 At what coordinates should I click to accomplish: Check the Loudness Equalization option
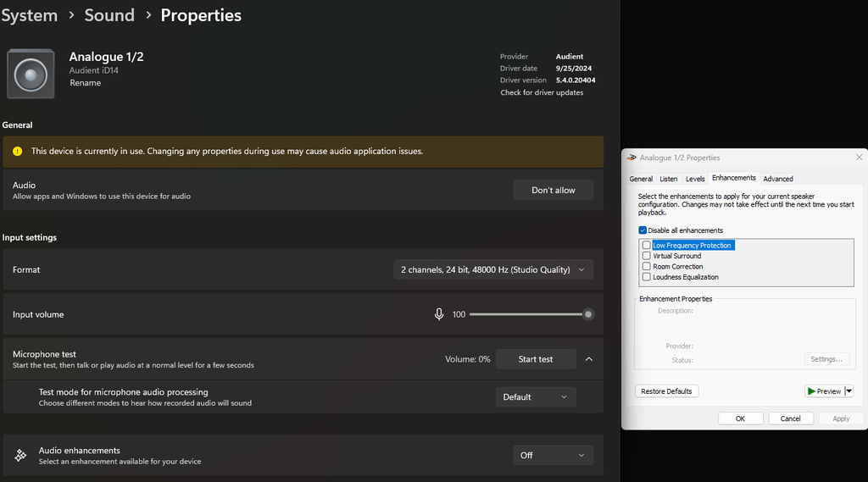tap(647, 277)
